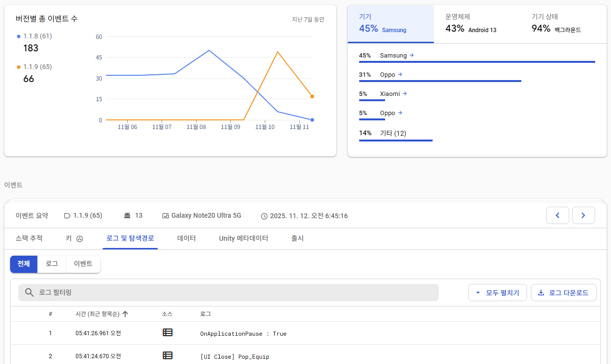Select the 전체 filter toggle
The width and height of the screenshot is (611, 364).
24,264
